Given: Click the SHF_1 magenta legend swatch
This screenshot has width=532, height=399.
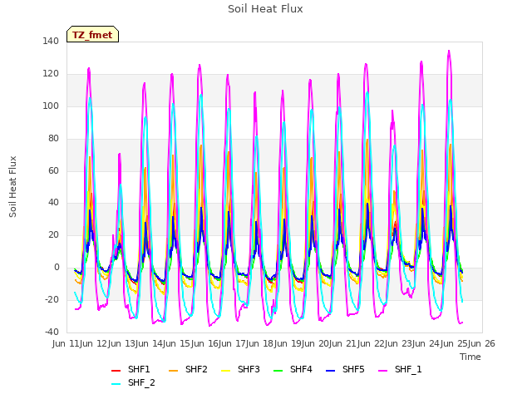Looking at the screenshot, I should point(382,371).
